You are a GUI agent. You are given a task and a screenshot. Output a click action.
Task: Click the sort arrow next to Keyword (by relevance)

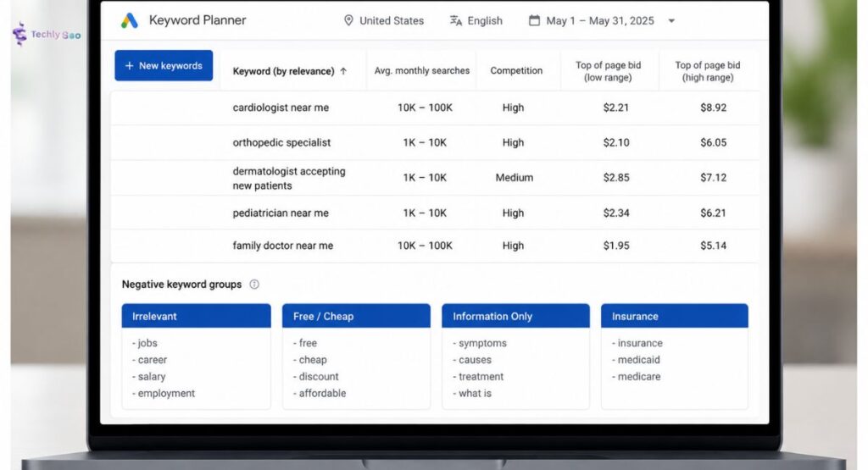pos(343,71)
